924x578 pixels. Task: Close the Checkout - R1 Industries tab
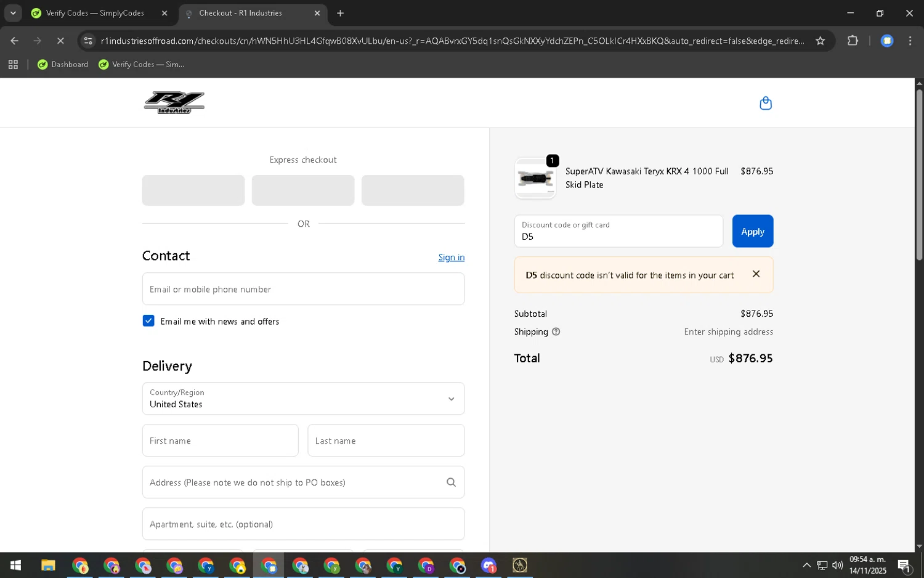click(317, 13)
